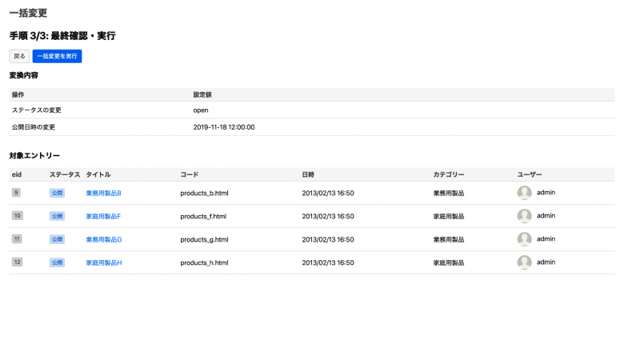The height and width of the screenshot is (364, 624).
Task: Click the 公開 status badge for eid 12
Action: coord(57,262)
